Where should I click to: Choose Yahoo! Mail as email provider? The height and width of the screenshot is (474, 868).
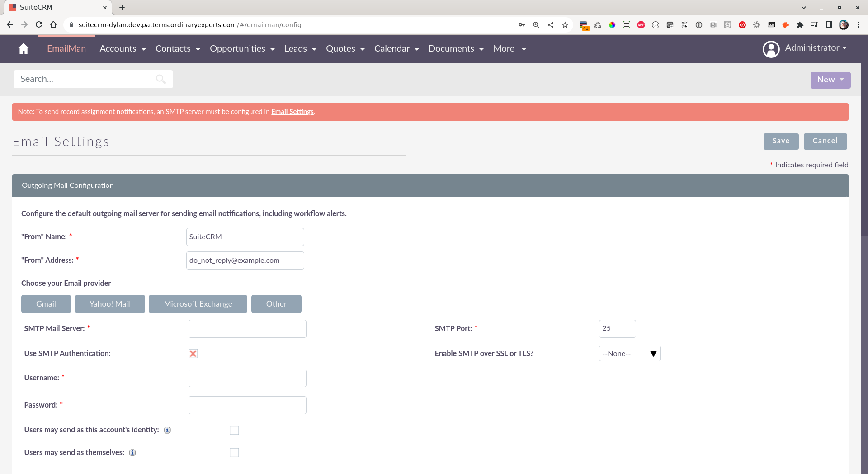[x=110, y=304]
